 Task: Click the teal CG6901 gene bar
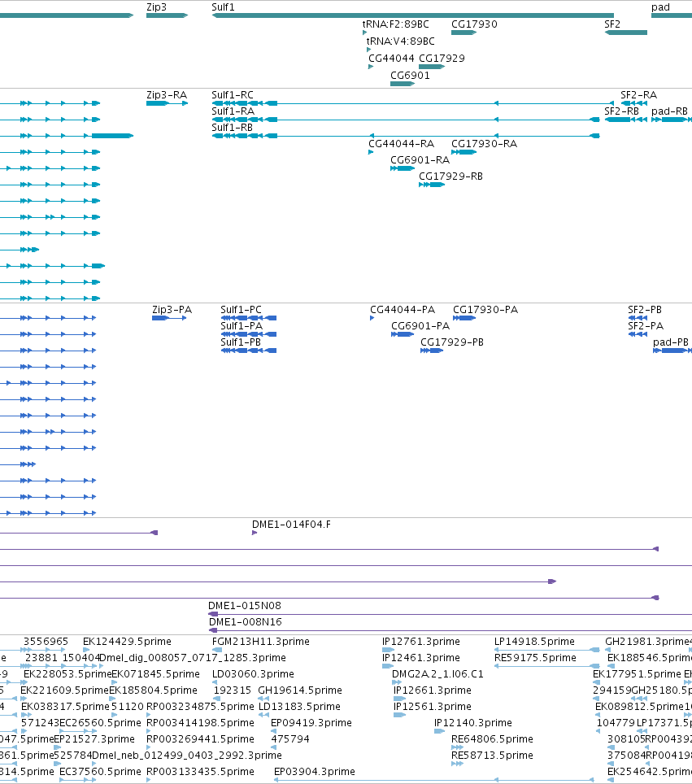(x=403, y=84)
